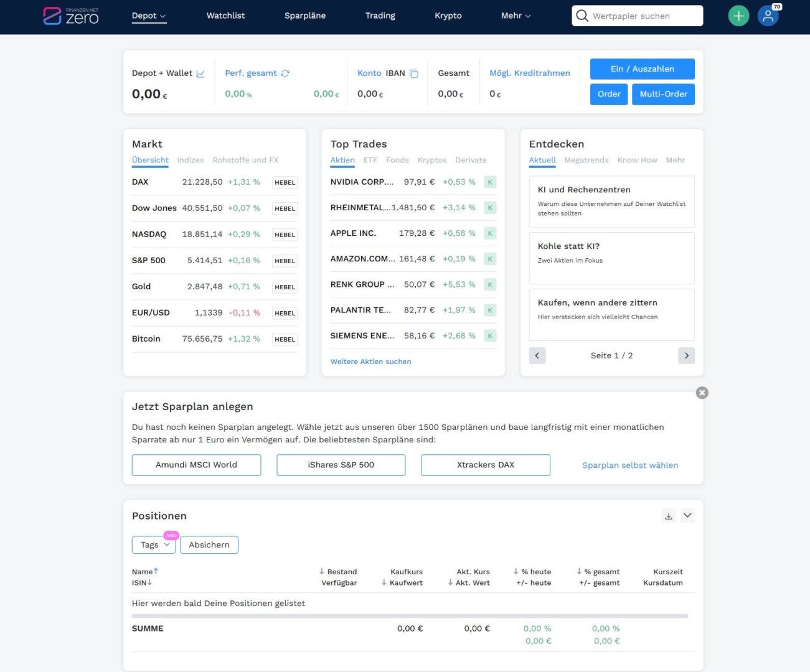
Task: Choose Xtrackers DAX savings plan
Action: pyautogui.click(x=486, y=465)
